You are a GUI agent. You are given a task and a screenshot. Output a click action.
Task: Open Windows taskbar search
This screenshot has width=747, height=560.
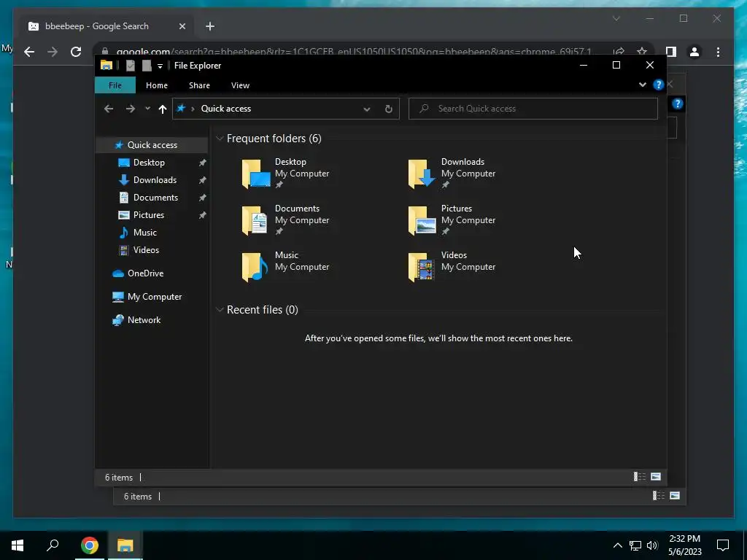(x=53, y=545)
